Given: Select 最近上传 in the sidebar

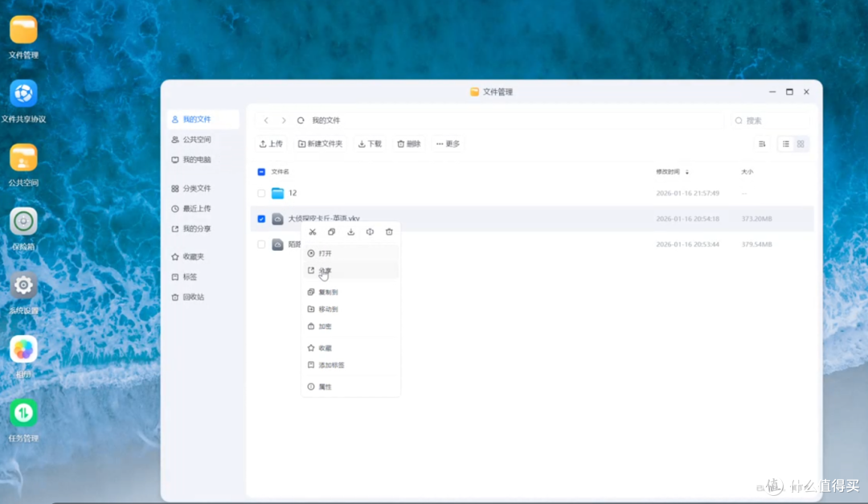Looking at the screenshot, I should [x=203, y=209].
